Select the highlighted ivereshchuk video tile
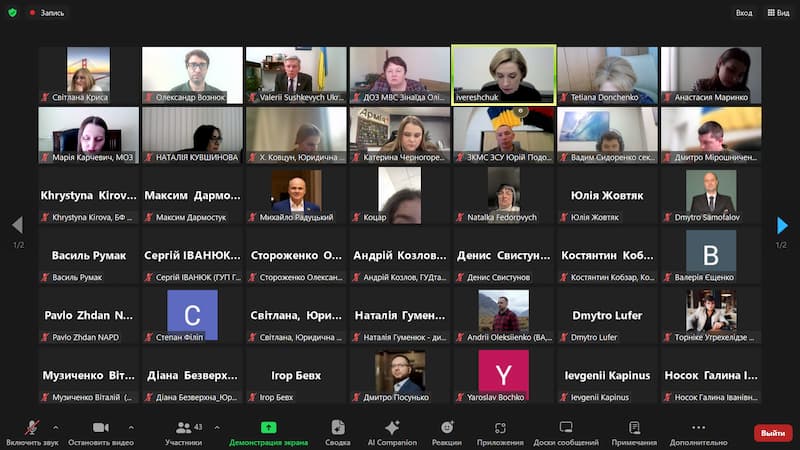The width and height of the screenshot is (800, 450). click(x=504, y=75)
